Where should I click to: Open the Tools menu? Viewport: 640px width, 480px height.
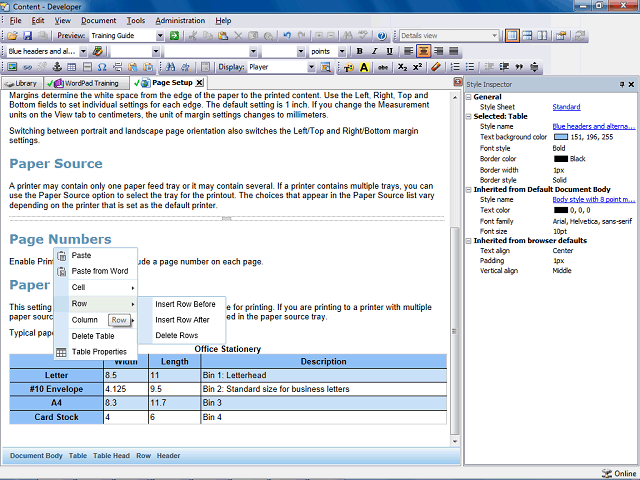(x=136, y=20)
